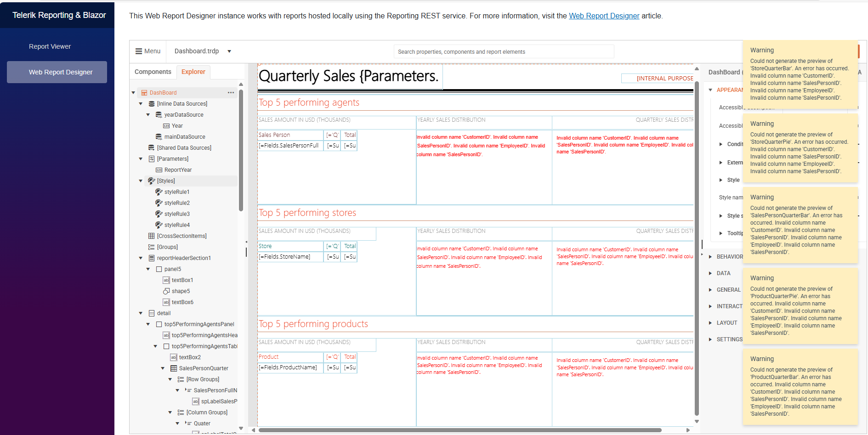Collapse the yearDataSource tree node
Image resolution: width=868 pixels, height=435 pixels.
(x=148, y=115)
